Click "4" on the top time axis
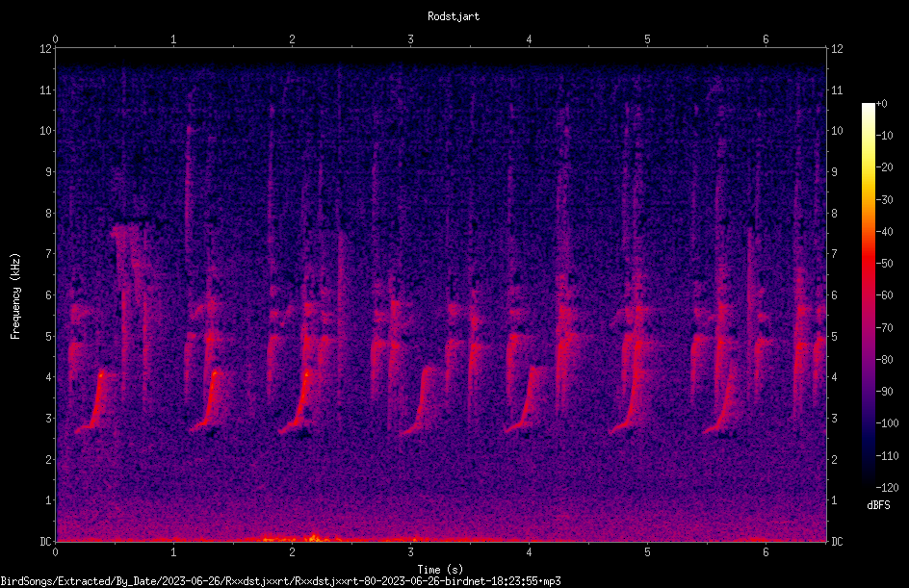The image size is (909, 588). click(x=529, y=38)
